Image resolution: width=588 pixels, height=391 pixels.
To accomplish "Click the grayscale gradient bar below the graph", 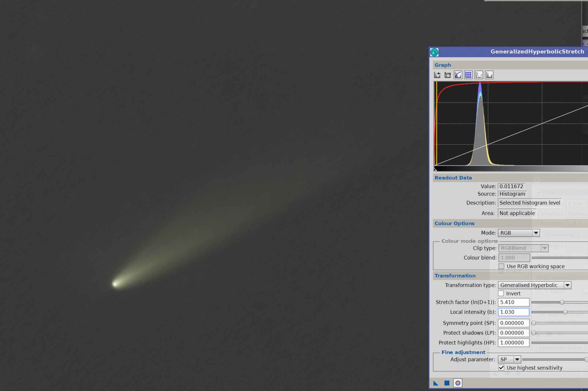I will [x=511, y=169].
